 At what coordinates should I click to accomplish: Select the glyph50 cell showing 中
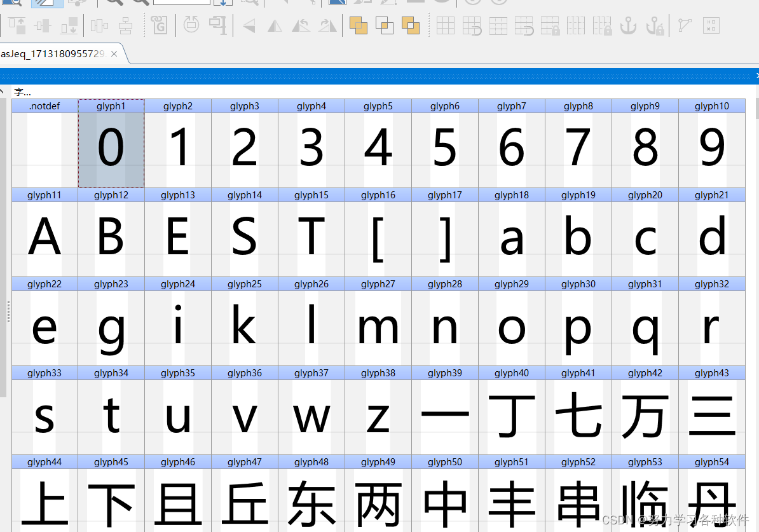[445, 502]
